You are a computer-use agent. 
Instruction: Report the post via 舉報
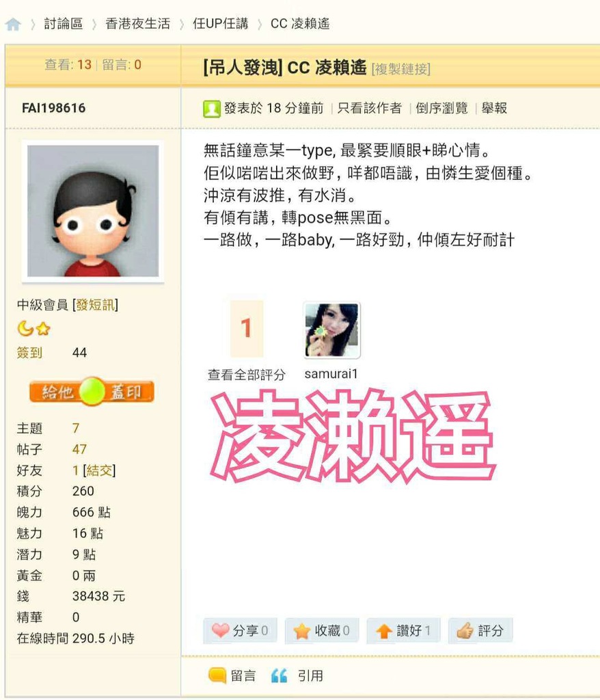click(x=494, y=108)
